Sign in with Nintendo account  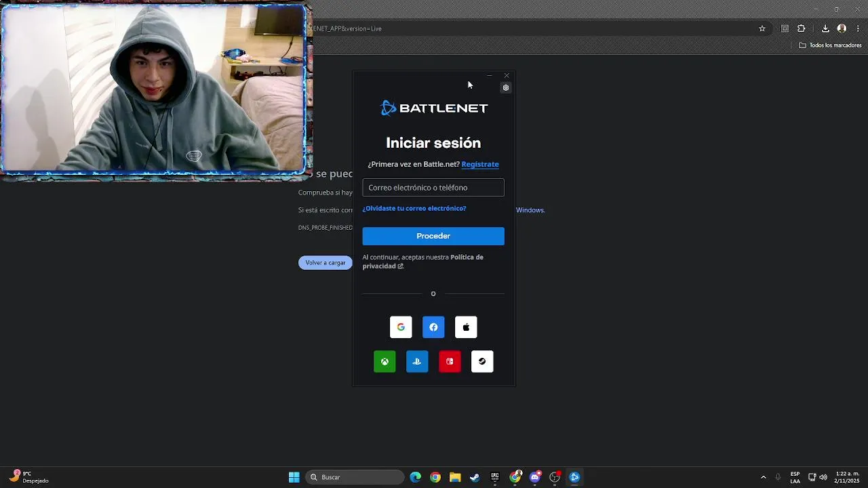(x=450, y=361)
